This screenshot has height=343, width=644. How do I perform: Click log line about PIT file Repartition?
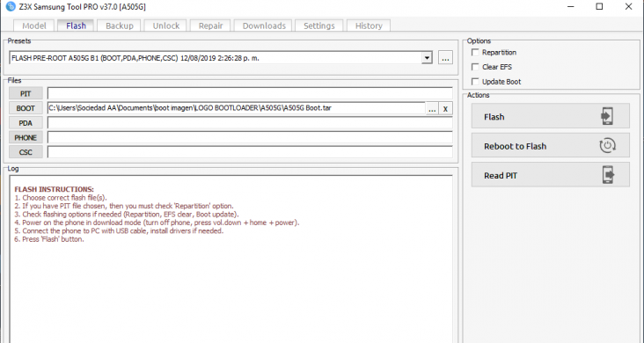[x=124, y=206]
